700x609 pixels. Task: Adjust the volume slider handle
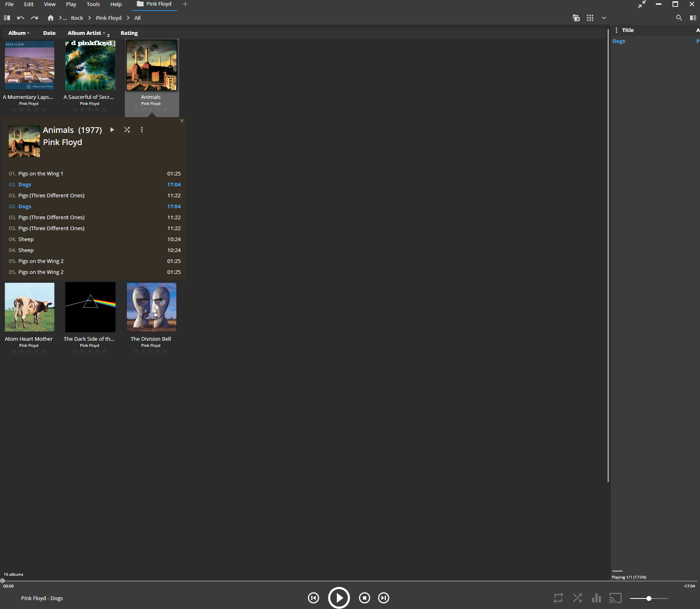pyautogui.click(x=649, y=598)
